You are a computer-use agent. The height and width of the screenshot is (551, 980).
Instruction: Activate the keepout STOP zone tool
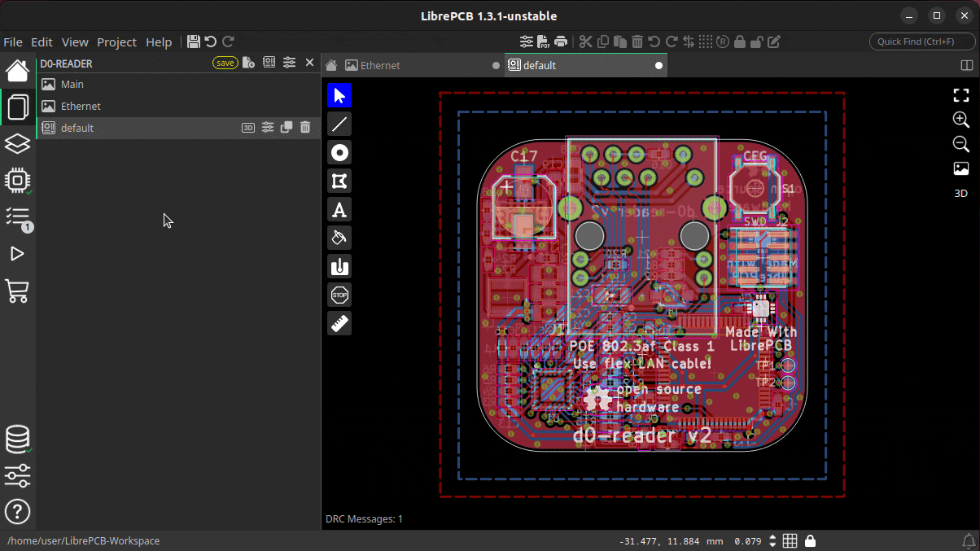pos(339,295)
